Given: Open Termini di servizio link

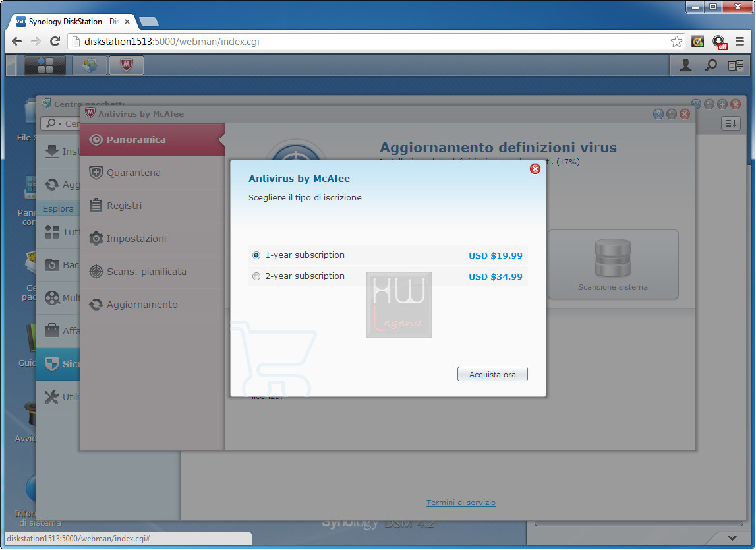Looking at the screenshot, I should (461, 503).
